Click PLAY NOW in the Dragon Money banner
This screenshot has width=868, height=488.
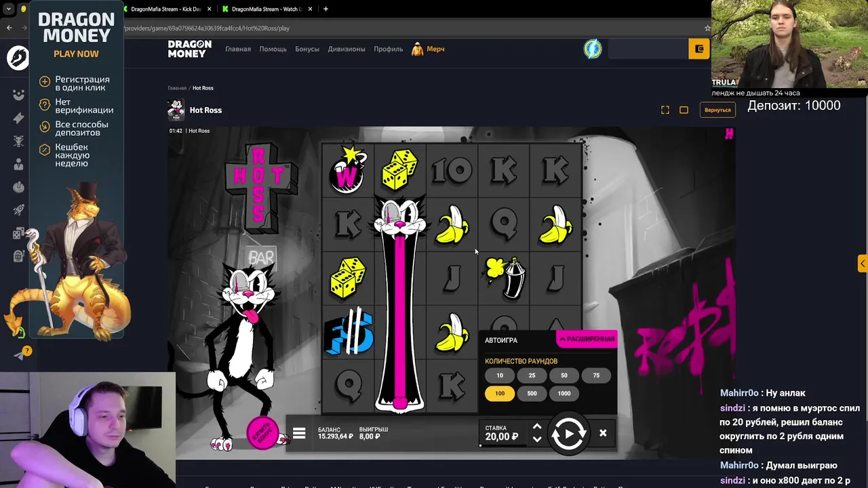click(76, 54)
